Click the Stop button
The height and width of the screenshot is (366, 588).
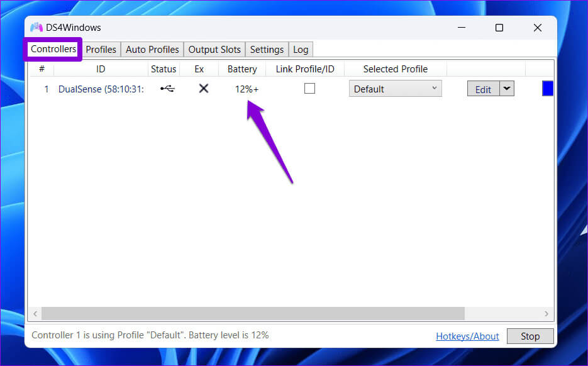coord(530,336)
